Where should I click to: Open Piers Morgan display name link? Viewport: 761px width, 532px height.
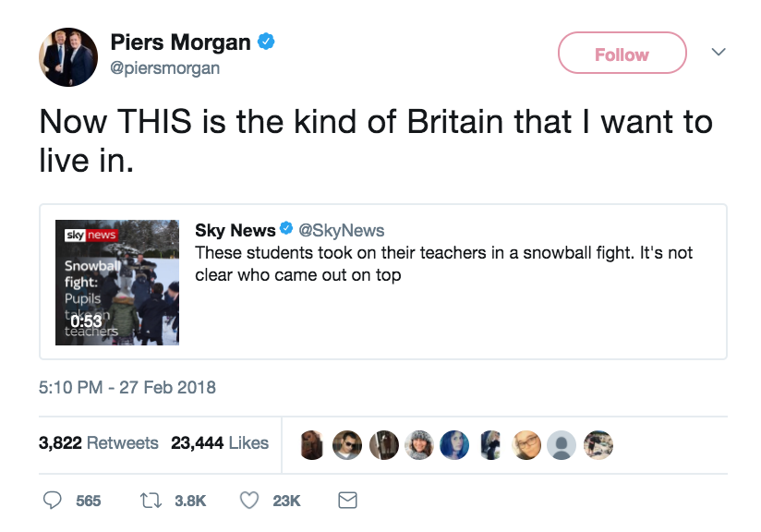pos(180,42)
